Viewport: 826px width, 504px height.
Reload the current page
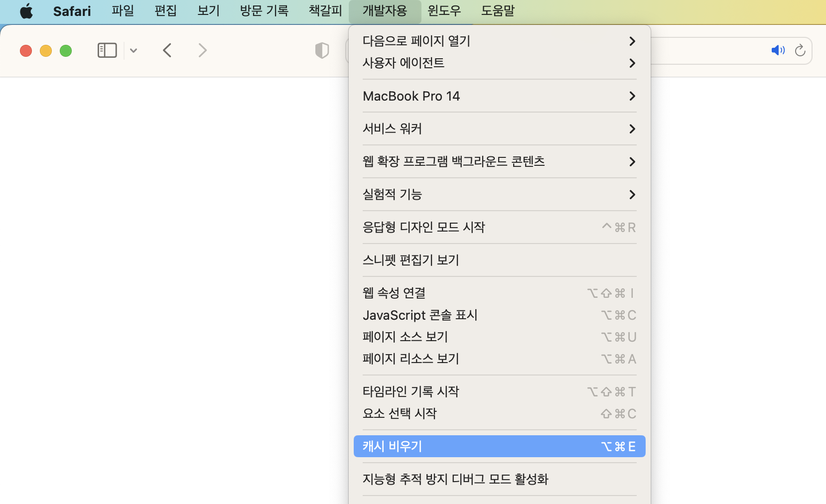[800, 50]
